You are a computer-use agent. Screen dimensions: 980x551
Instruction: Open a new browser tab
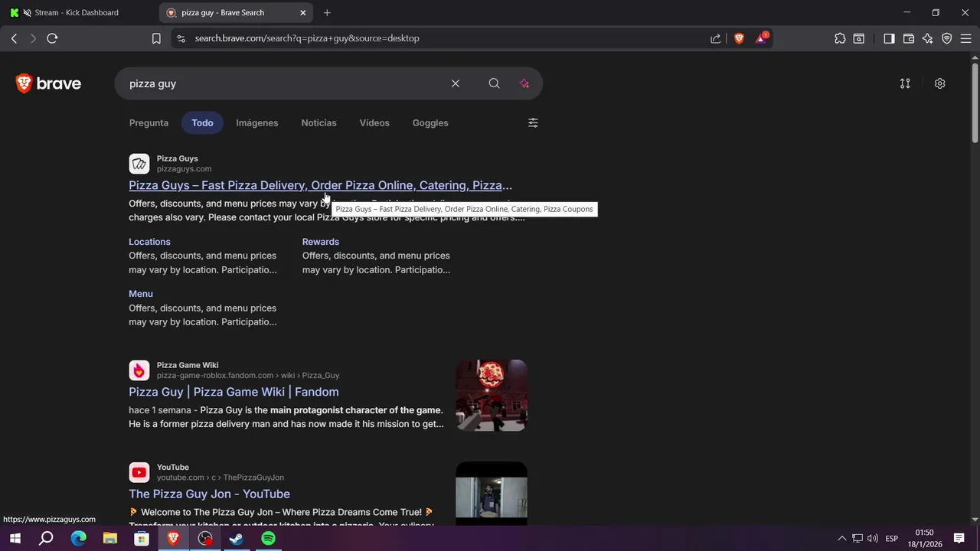tap(327, 12)
